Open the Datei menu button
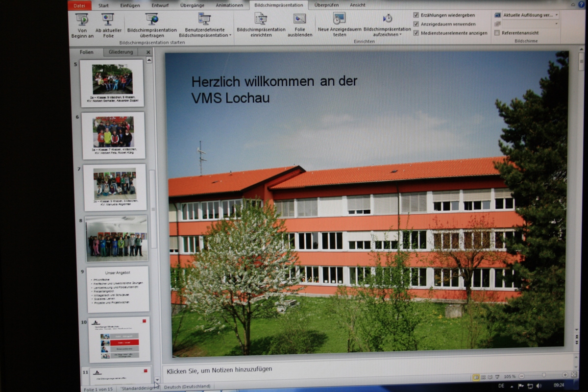Screen dimensions: 588x392 pos(79,5)
